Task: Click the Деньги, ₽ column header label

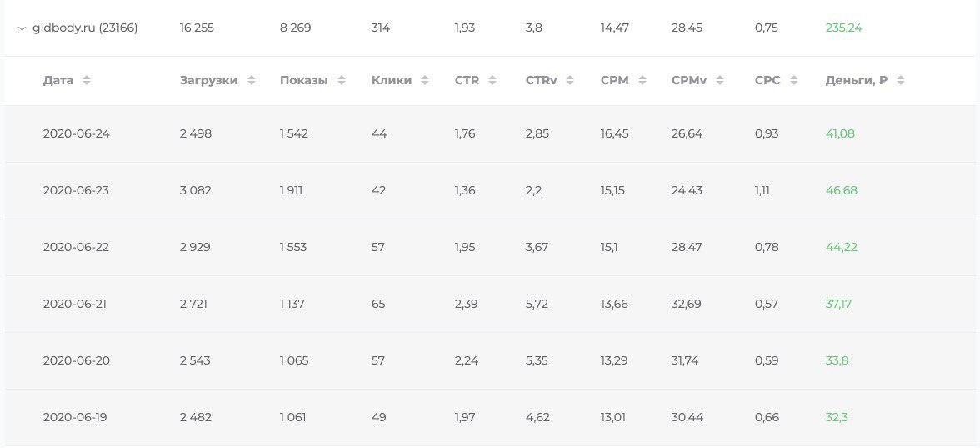Action: [x=856, y=81]
